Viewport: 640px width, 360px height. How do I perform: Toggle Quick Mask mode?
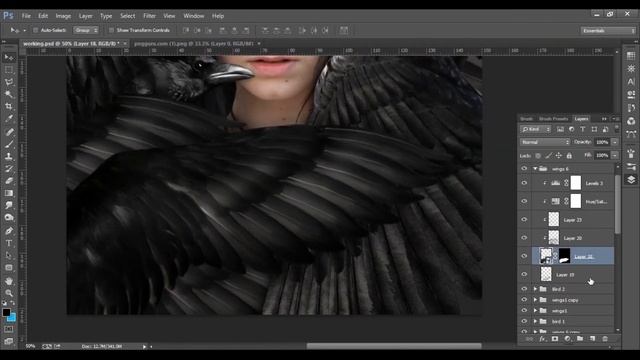pyautogui.click(x=9, y=329)
